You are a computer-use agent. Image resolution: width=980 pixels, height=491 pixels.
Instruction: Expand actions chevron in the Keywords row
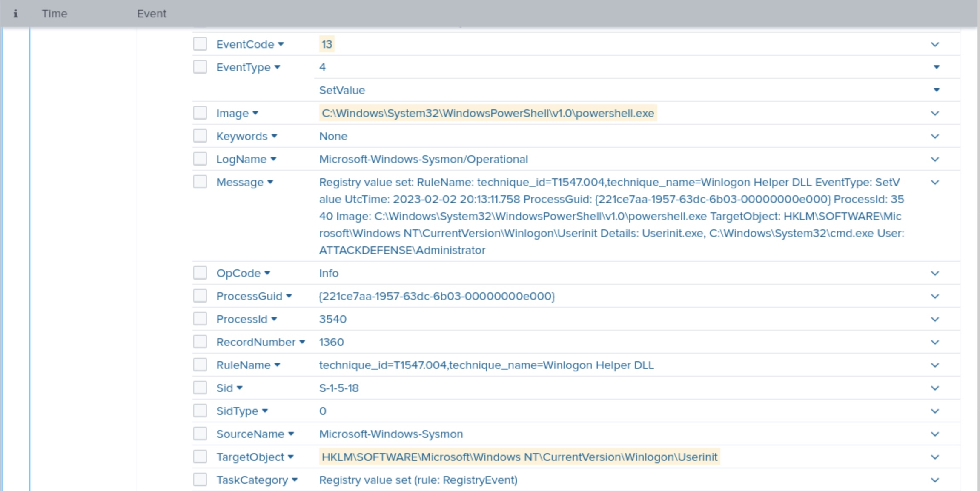pos(935,136)
